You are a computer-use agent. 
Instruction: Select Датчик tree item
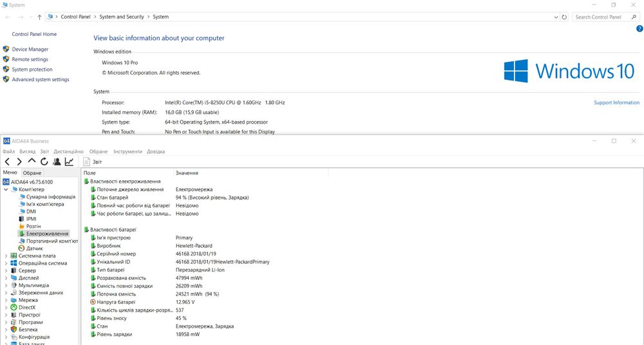tap(35, 248)
